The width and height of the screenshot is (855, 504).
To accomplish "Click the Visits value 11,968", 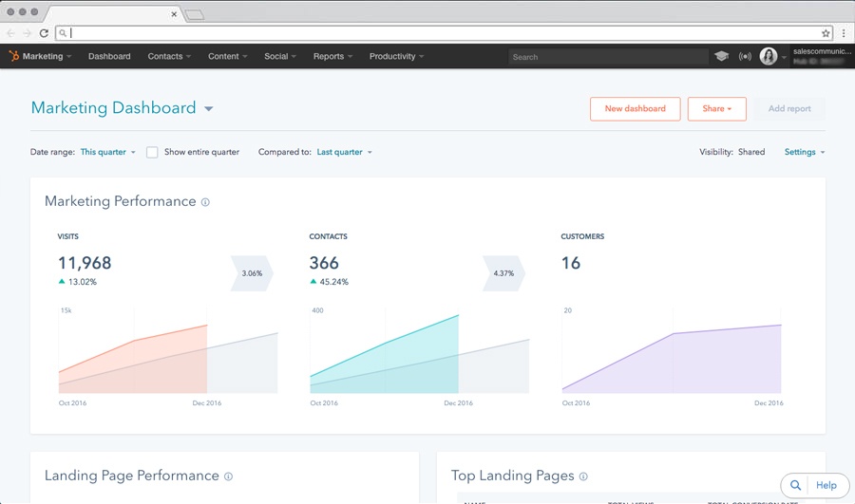I will pyautogui.click(x=85, y=263).
